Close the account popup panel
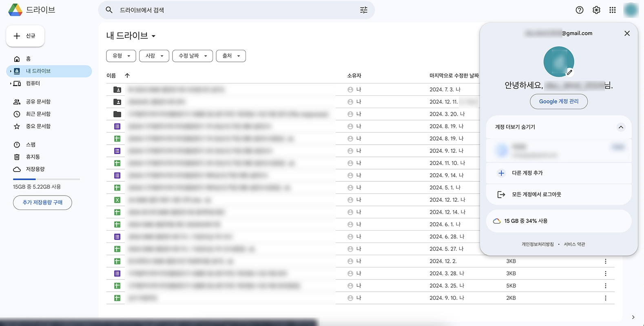Viewport: 644px width, 326px height. [x=627, y=33]
